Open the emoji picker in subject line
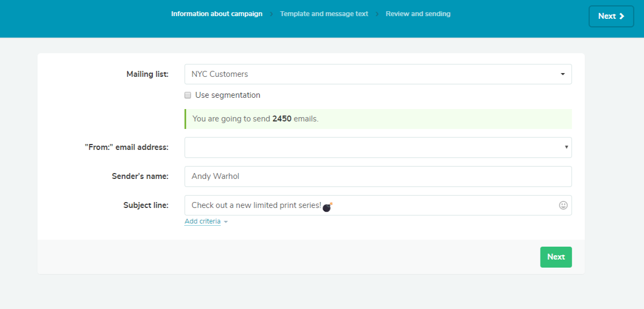Viewport: 644px width, 309px height. tap(563, 205)
